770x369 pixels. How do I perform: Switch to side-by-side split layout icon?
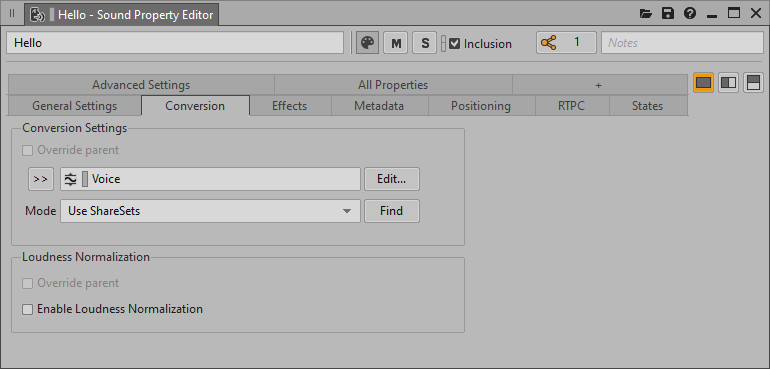(728, 83)
